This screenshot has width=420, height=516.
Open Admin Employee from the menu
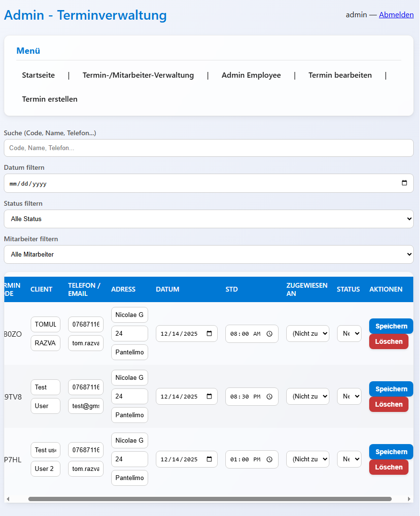[251, 75]
